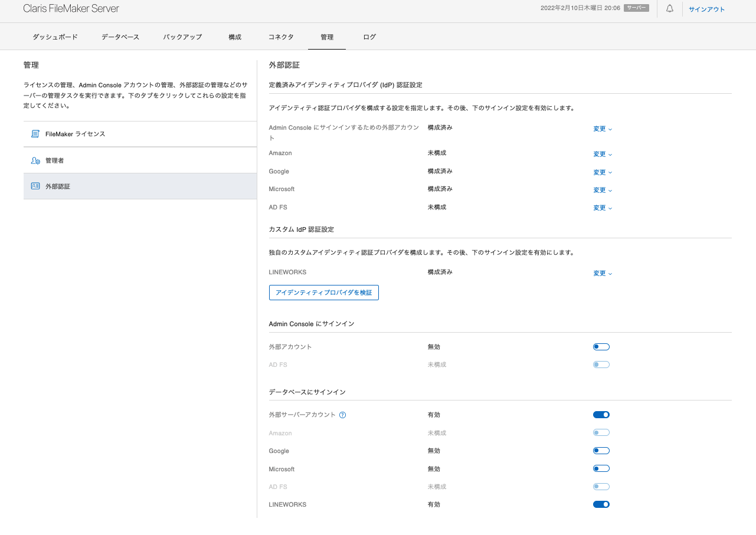Click the サーバー badge near date
Screen dimensions: 756x535
point(637,8)
